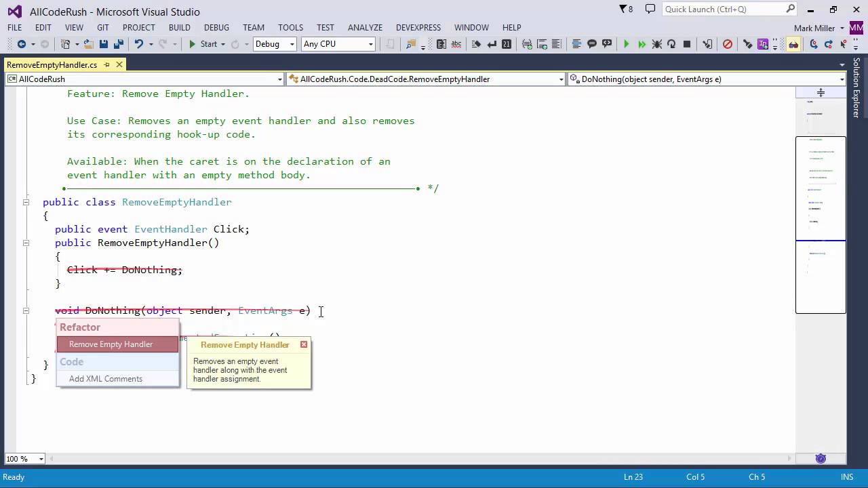The height and width of the screenshot is (488, 868).
Task: Open the Start button dropdown arrow
Action: (x=222, y=44)
